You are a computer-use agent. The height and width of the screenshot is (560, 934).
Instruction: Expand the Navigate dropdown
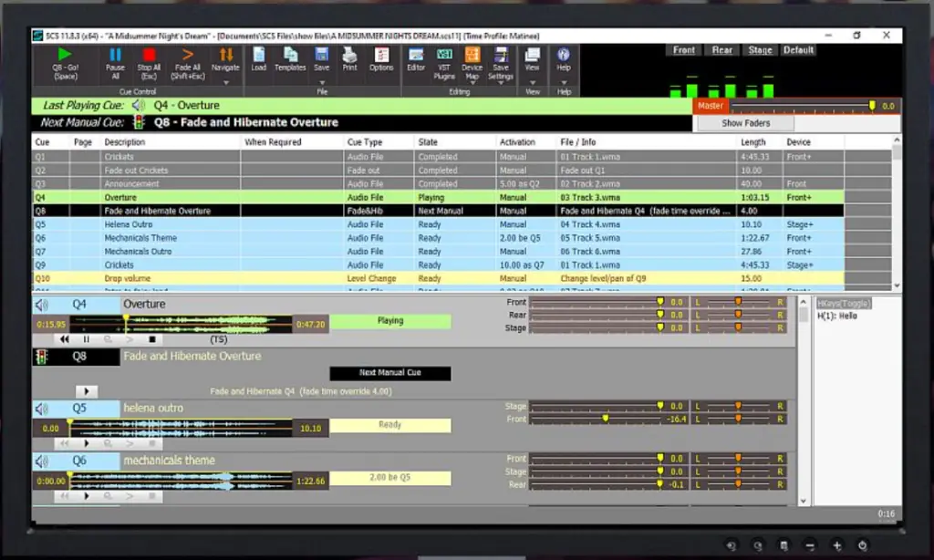click(x=225, y=80)
